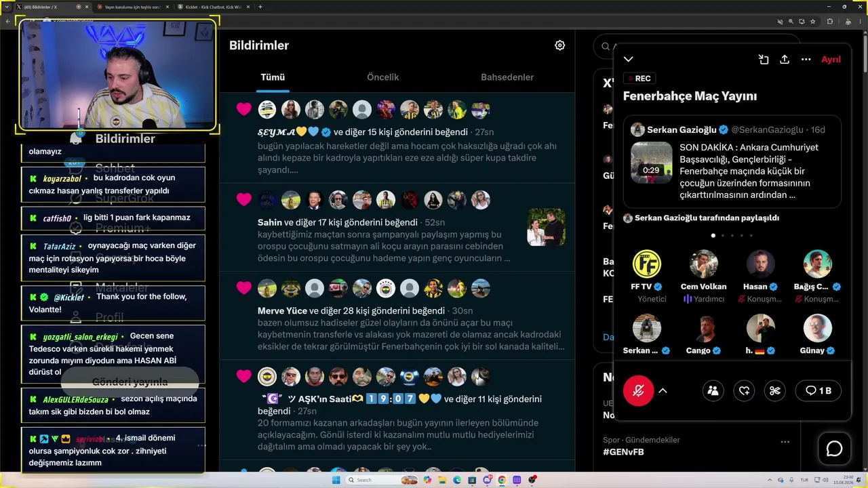Image resolution: width=868 pixels, height=488 pixels.
Task: Open Microsoft Edge from the taskbar
Action: (457, 480)
